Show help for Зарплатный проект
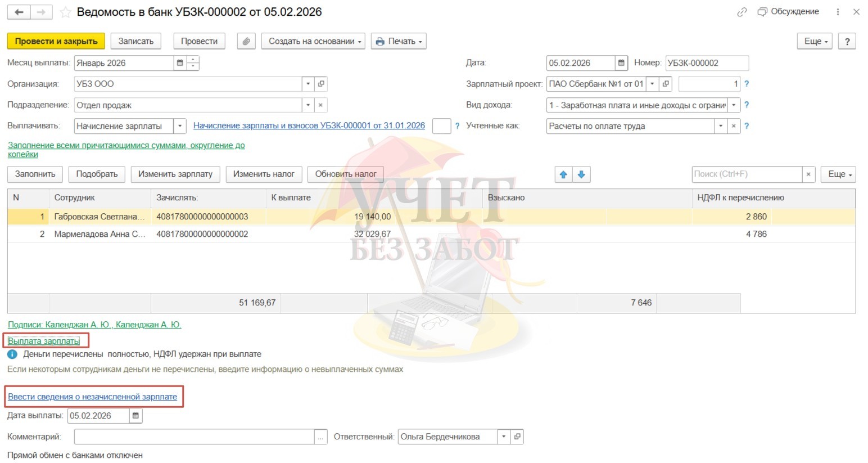The width and height of the screenshot is (868, 463). (x=747, y=84)
